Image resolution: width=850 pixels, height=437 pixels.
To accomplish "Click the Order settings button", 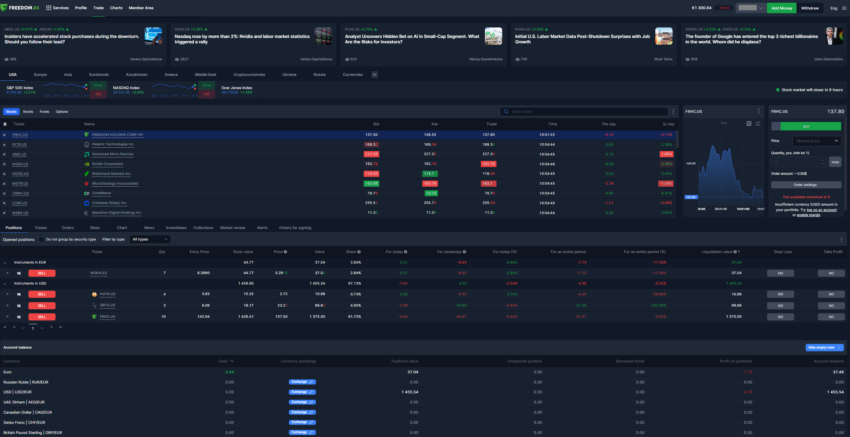I will 806,185.
